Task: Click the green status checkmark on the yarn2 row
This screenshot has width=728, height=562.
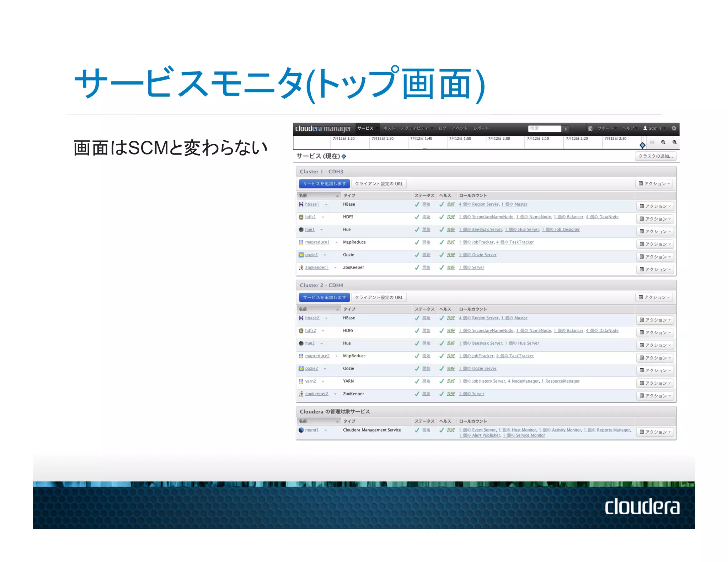Action: click(417, 381)
